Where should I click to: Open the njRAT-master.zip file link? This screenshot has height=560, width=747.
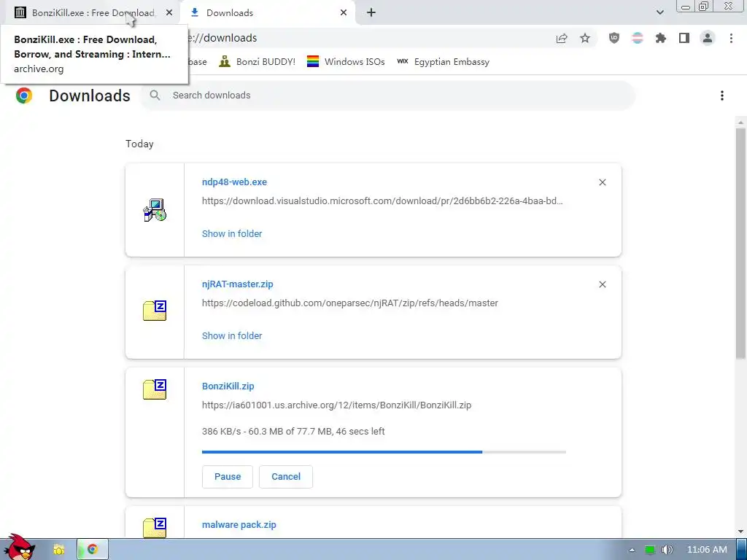pos(238,284)
